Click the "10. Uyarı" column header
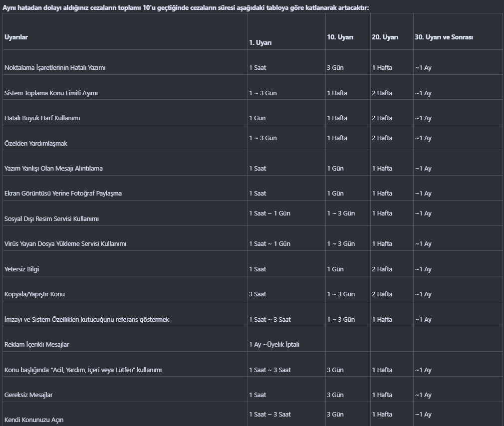Screen dimensions: 504x426 tap(340, 37)
